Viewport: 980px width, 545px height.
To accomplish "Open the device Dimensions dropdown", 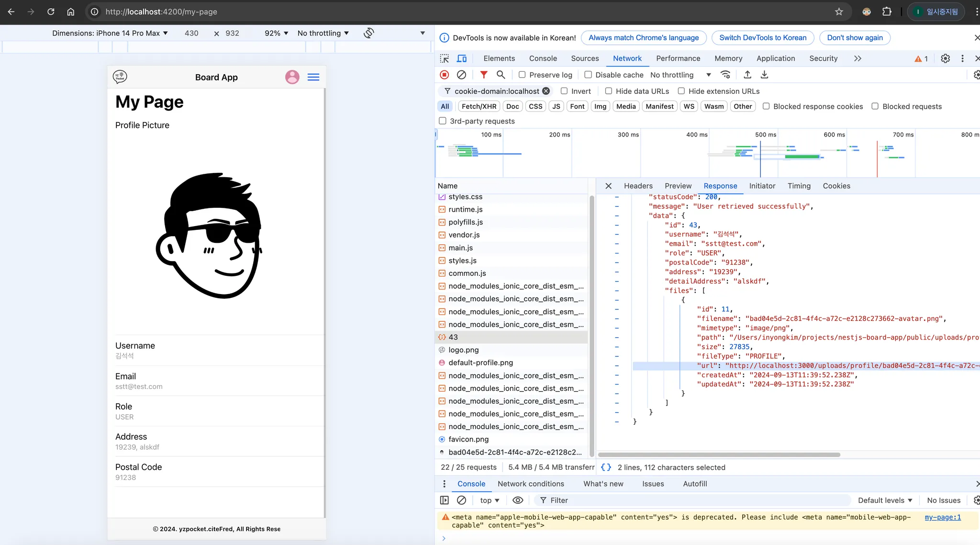I will tap(110, 33).
